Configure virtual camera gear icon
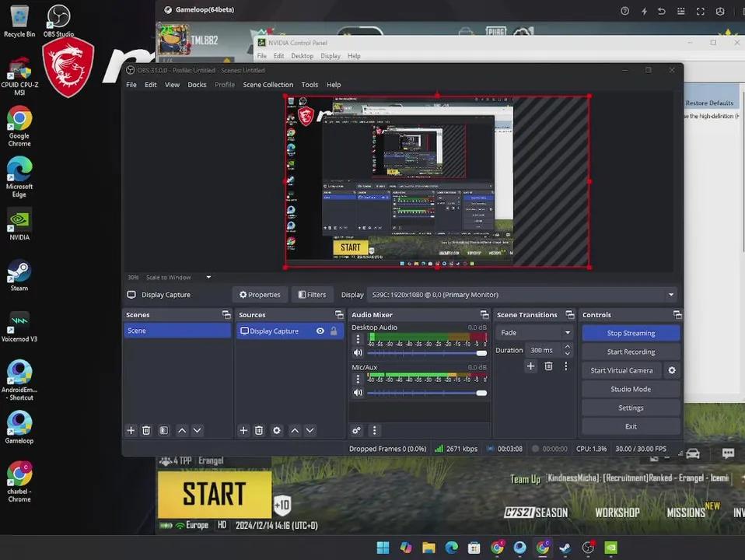The width and height of the screenshot is (745, 560). coord(672,370)
